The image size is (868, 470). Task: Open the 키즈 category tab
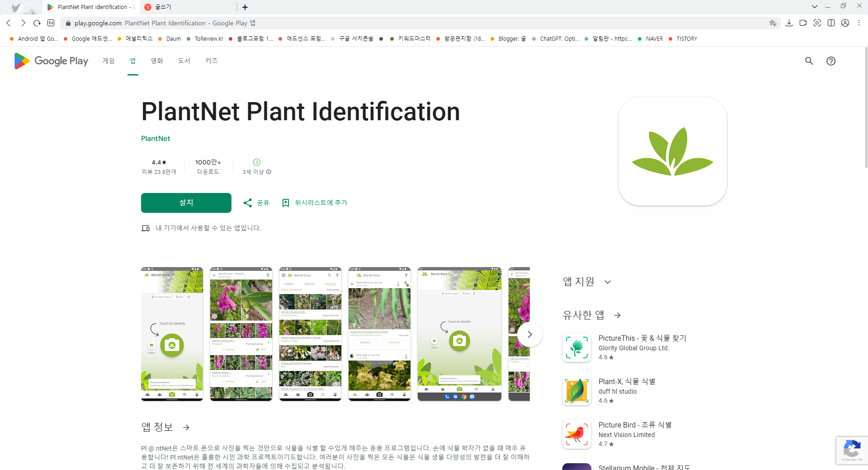[x=211, y=61]
